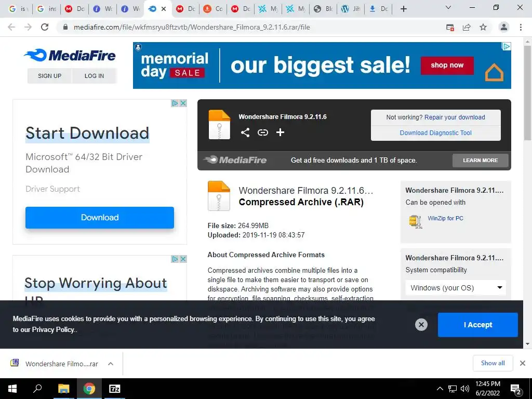The image size is (532, 399).
Task: Click the I Accept cookies button
Action: 478,325
